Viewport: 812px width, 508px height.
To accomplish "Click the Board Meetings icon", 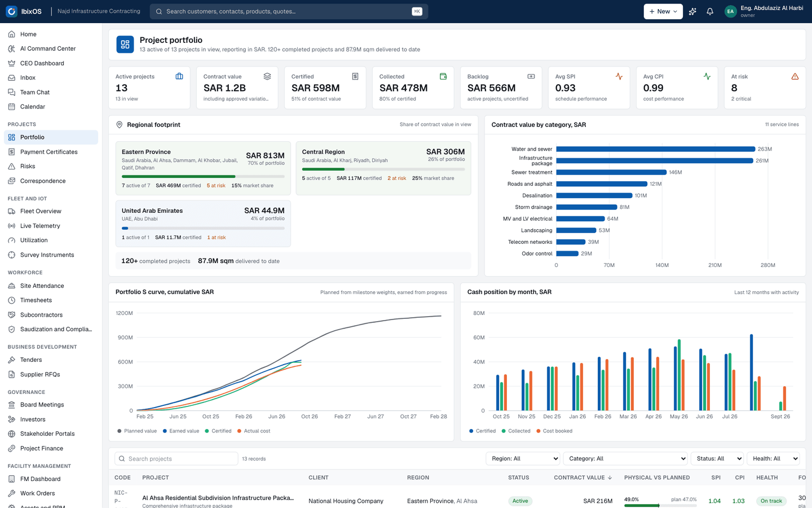I will point(11,405).
